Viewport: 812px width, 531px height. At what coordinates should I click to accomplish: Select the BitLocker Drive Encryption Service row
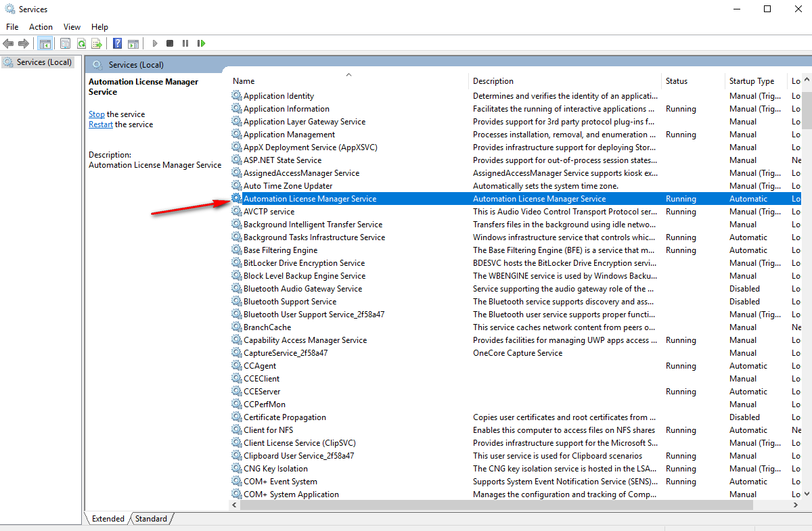(x=516, y=263)
